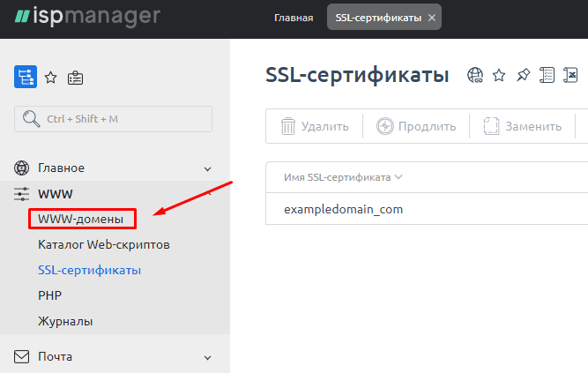Pin the SSL-сертификаты page with pin icon

point(523,76)
